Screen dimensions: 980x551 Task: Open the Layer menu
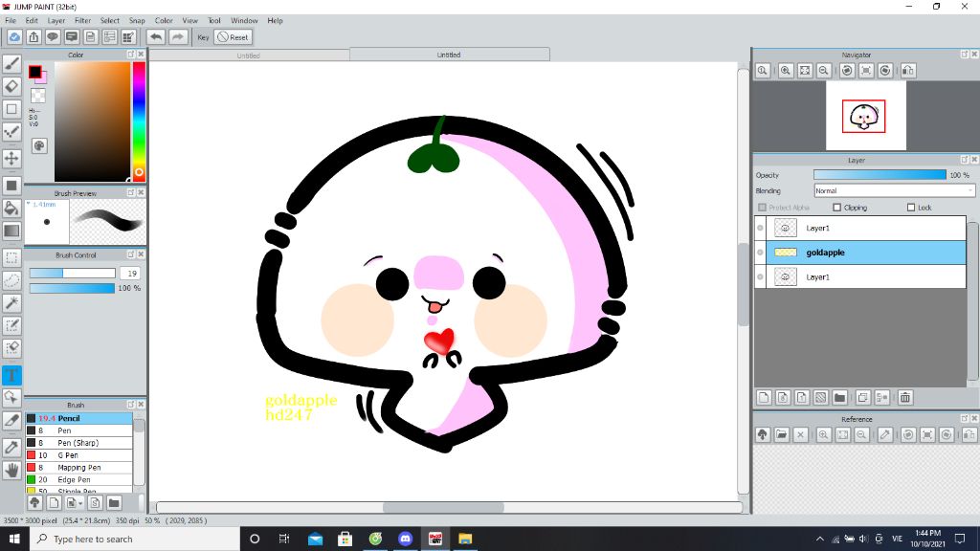[x=56, y=21]
